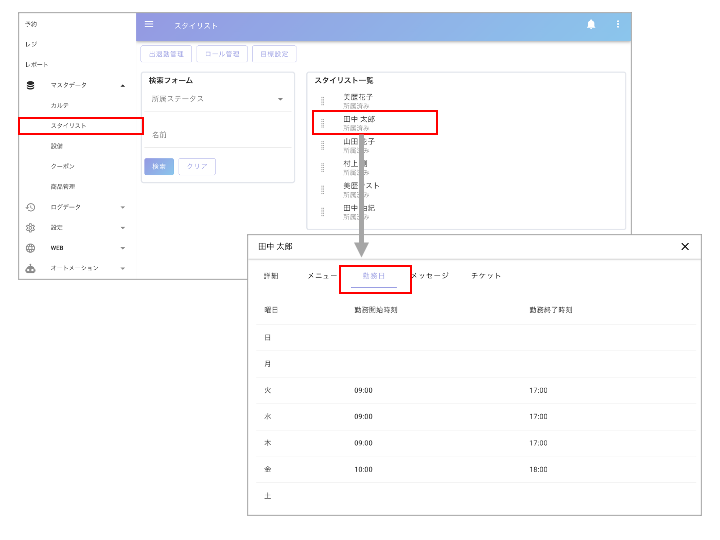This screenshot has height=540, width=720.
Task: Click the 目標設定 button
Action: tap(274, 54)
